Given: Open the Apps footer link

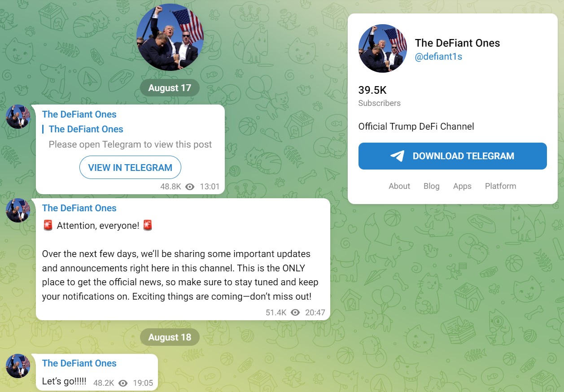Looking at the screenshot, I should tap(462, 186).
